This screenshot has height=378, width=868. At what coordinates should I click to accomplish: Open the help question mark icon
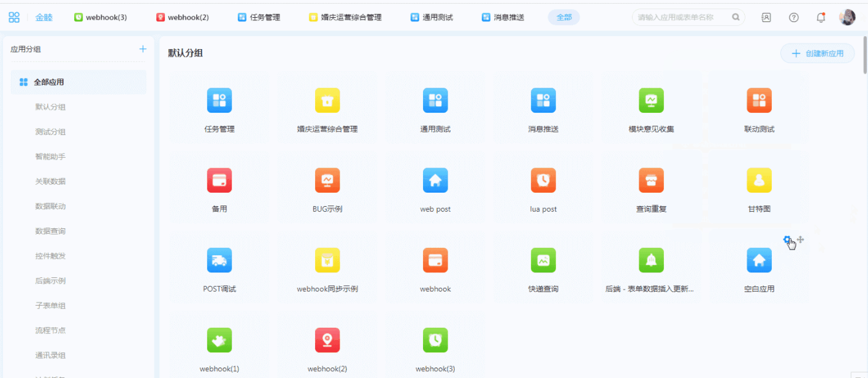coord(794,18)
